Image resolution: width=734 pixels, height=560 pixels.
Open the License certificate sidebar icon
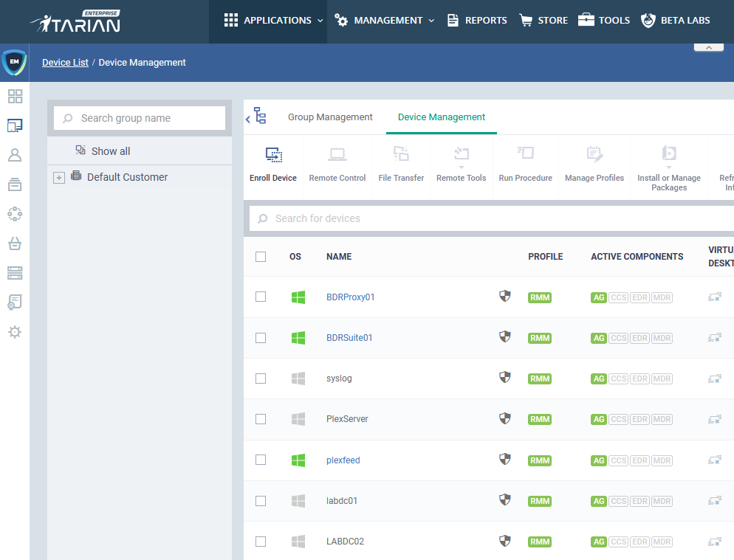click(15, 303)
